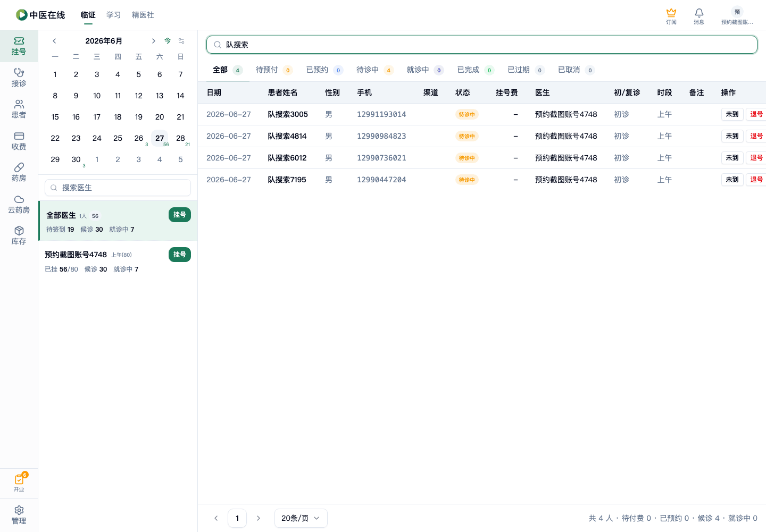766x532 pixels.
Task: Select page number 1
Action: [237, 518]
